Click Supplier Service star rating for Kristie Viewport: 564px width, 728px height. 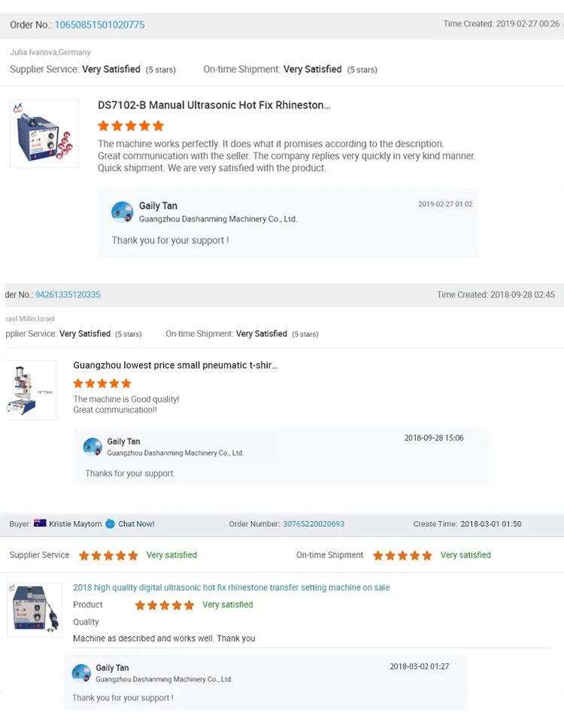[108, 555]
